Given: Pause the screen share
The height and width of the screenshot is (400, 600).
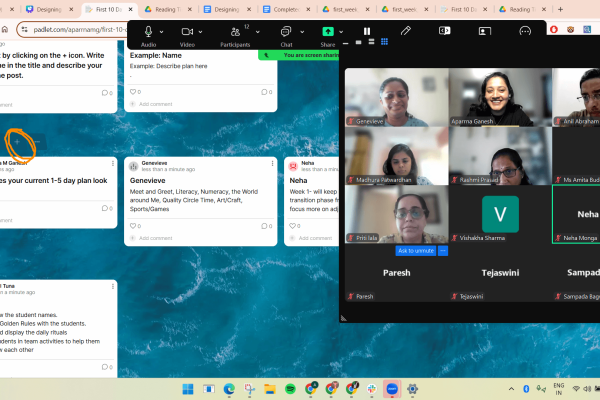Looking at the screenshot, I should [x=367, y=31].
